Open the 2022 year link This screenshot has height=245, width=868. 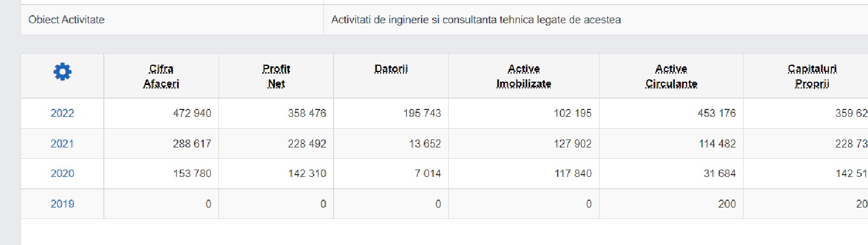[x=62, y=113]
